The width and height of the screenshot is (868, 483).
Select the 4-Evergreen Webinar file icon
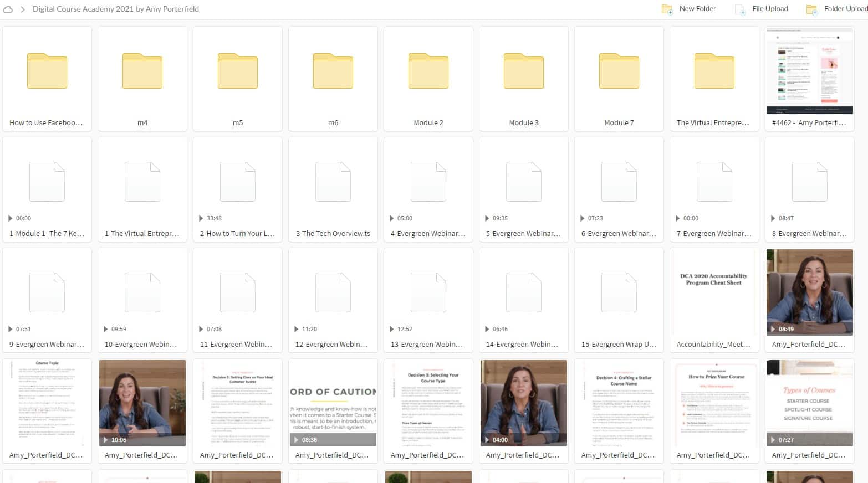pos(428,182)
